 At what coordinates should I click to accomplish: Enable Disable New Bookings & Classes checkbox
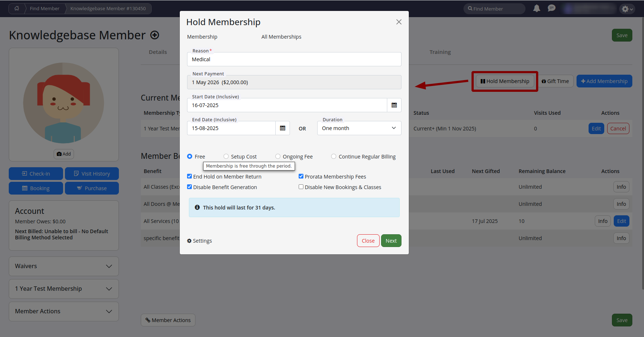tap(301, 187)
